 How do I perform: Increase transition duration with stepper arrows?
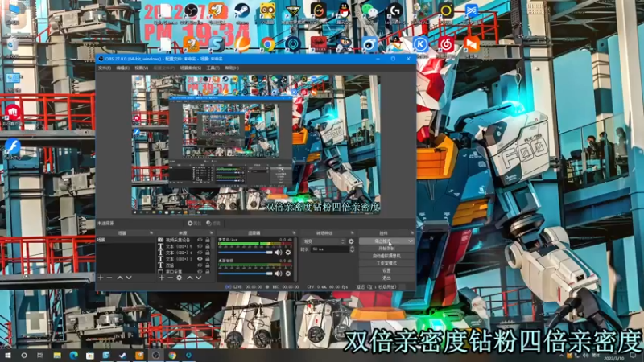pos(352,248)
